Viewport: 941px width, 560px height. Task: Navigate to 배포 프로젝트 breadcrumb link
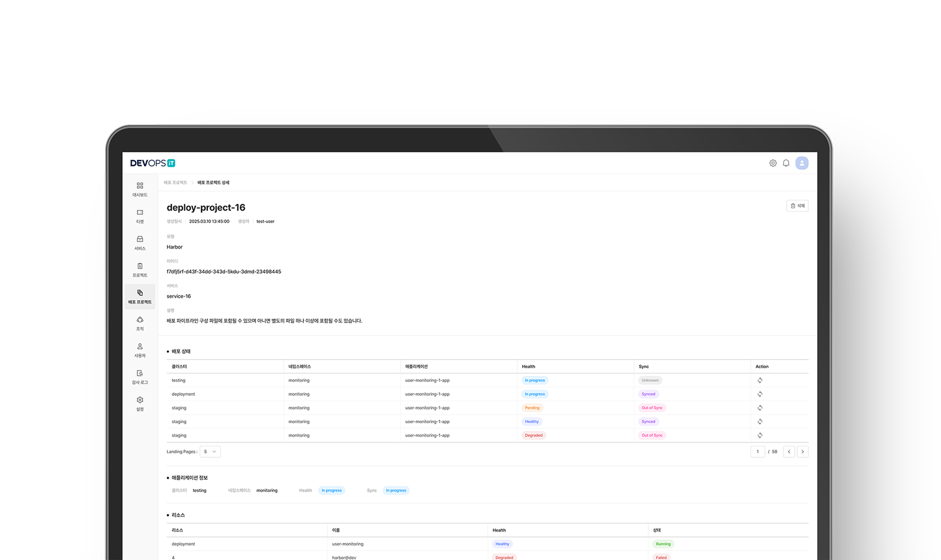coord(175,183)
